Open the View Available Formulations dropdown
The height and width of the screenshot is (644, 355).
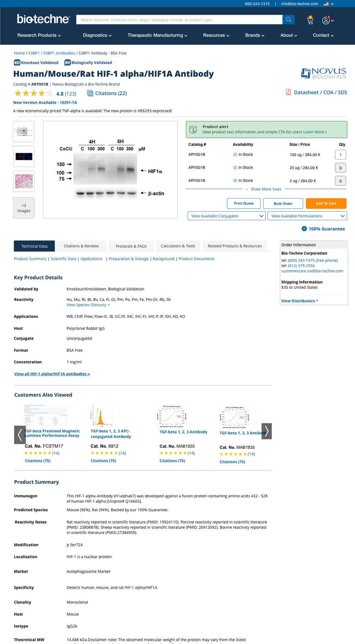pos(307,216)
